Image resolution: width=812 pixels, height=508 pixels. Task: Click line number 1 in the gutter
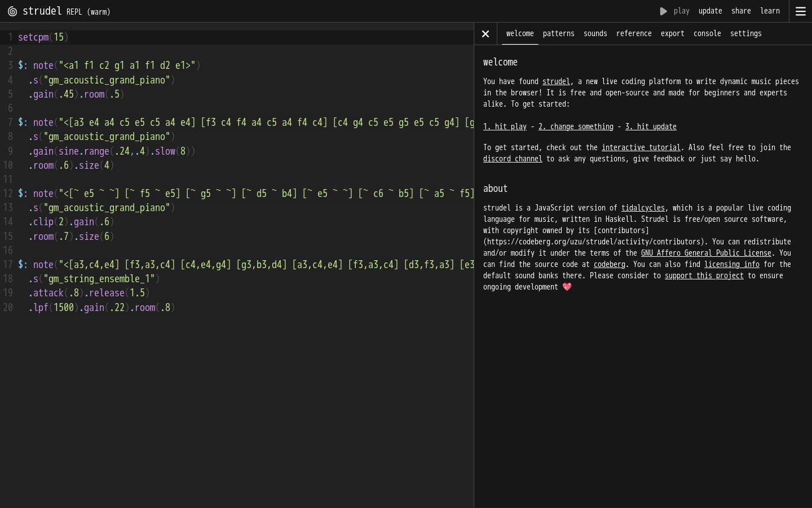[10, 37]
